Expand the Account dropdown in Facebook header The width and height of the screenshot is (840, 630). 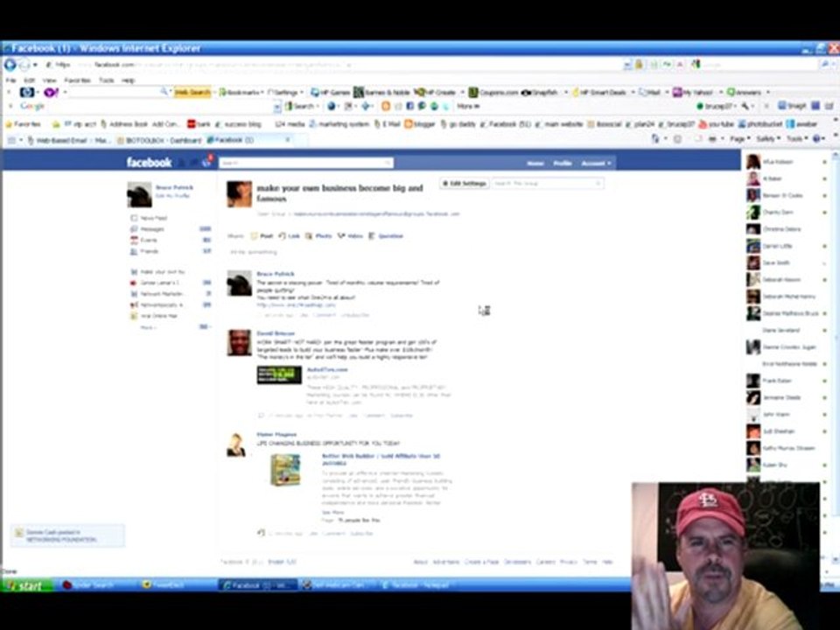[596, 163]
